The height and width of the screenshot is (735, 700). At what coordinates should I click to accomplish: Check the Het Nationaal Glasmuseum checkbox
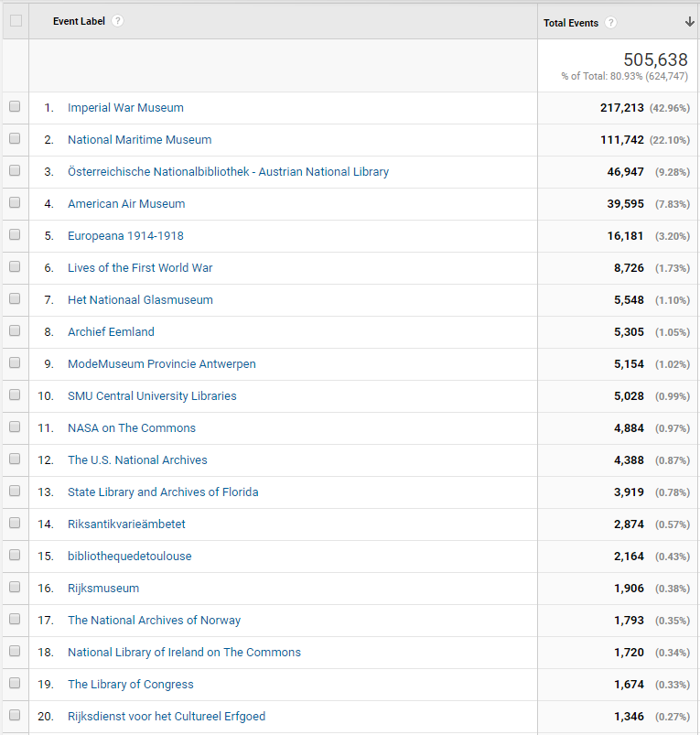click(x=15, y=298)
